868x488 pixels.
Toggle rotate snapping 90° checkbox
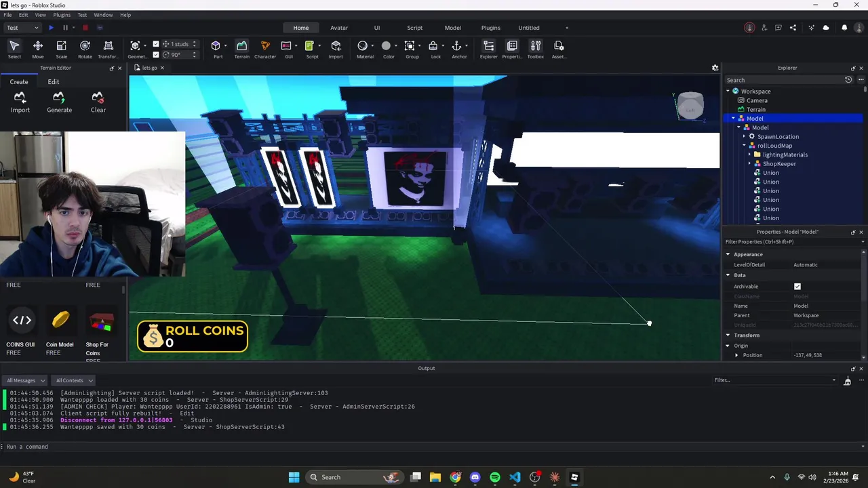click(156, 55)
